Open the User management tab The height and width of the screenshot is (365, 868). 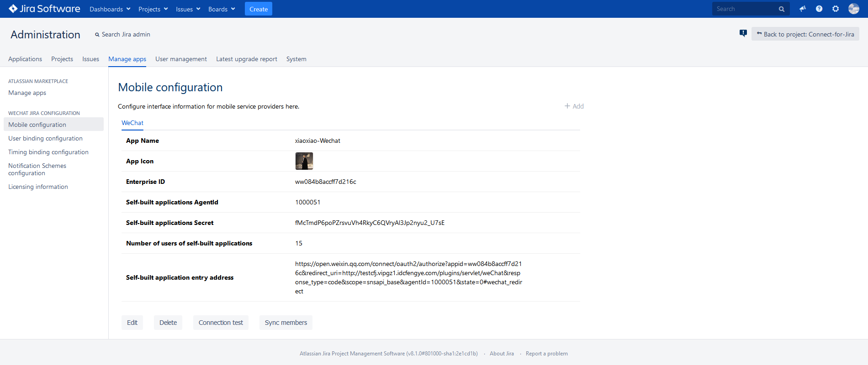pos(181,59)
